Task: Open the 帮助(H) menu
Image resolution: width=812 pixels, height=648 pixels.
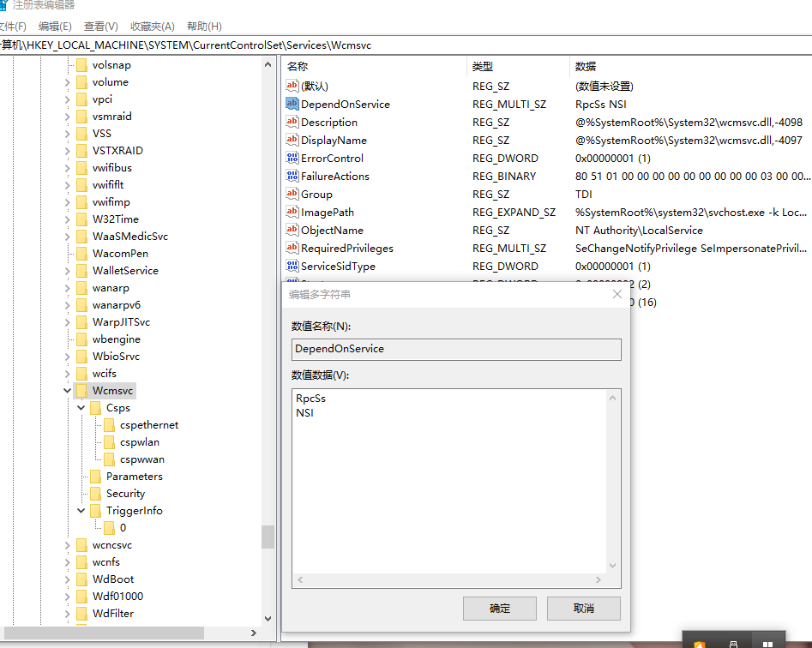Action: pos(204,27)
